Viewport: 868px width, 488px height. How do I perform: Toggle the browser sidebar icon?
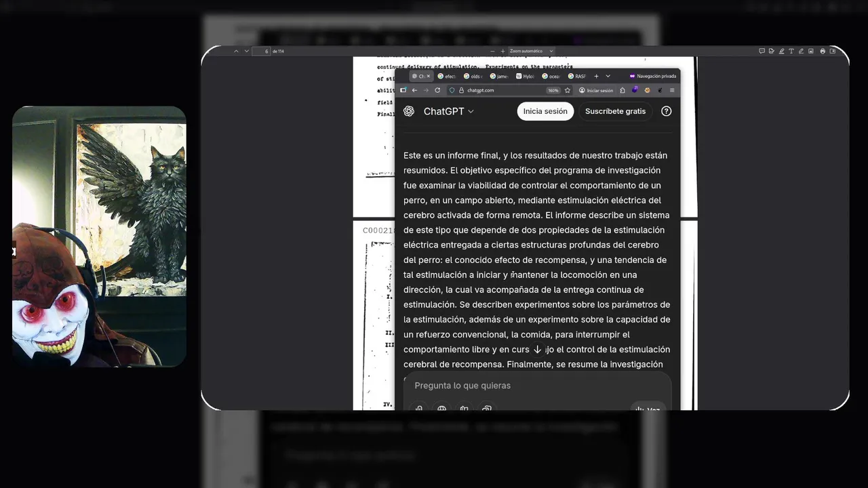point(403,90)
